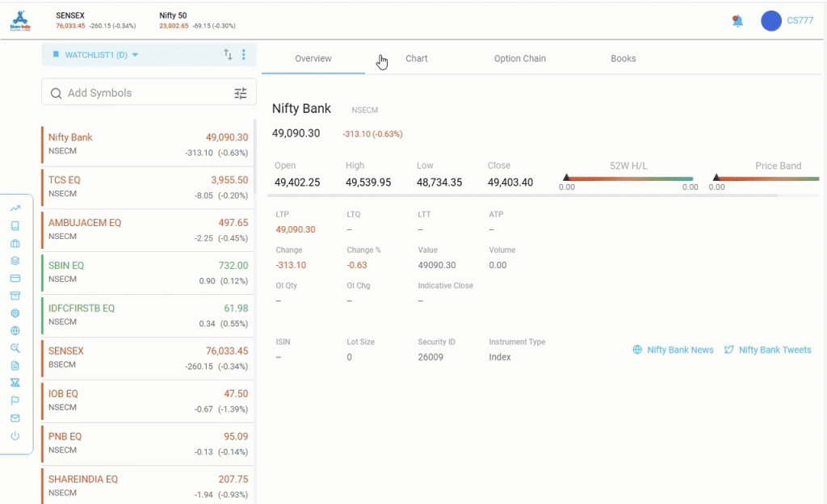The height and width of the screenshot is (504, 827).
Task: Select the IOB EQ watchlist row
Action: [148, 401]
